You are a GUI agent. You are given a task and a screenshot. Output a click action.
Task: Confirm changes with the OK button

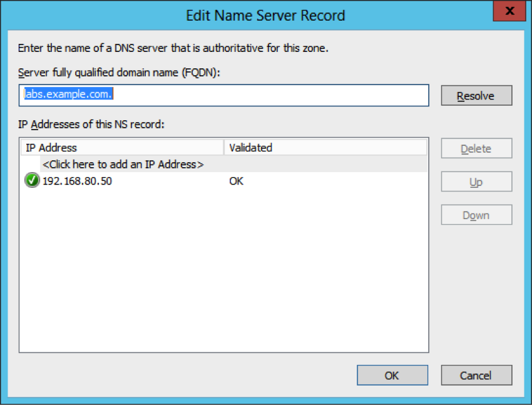392,375
